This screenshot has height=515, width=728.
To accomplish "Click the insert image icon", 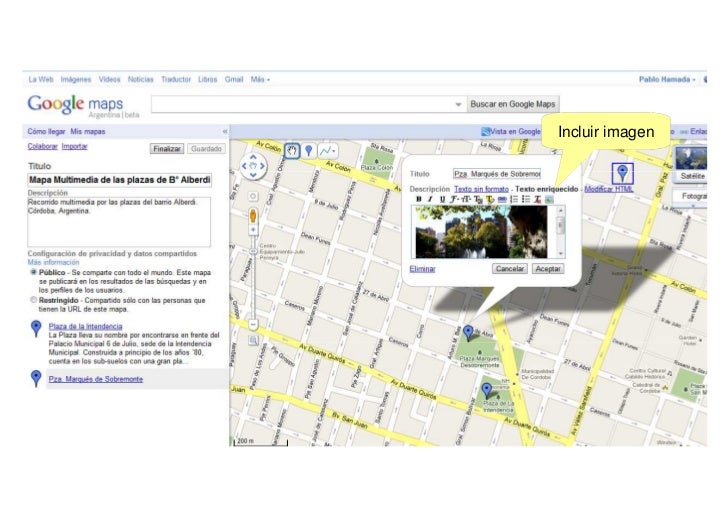I will coord(549,199).
